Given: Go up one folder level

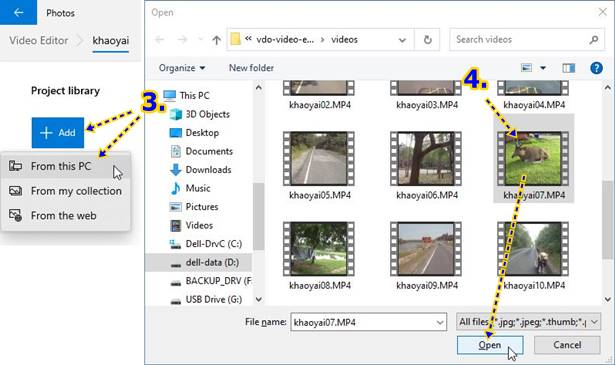Looking at the screenshot, I should 216,40.
